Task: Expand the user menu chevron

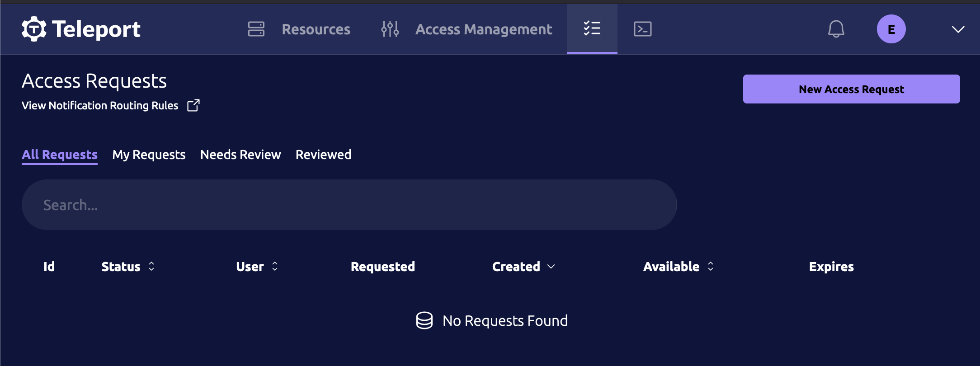Action: 958,29
